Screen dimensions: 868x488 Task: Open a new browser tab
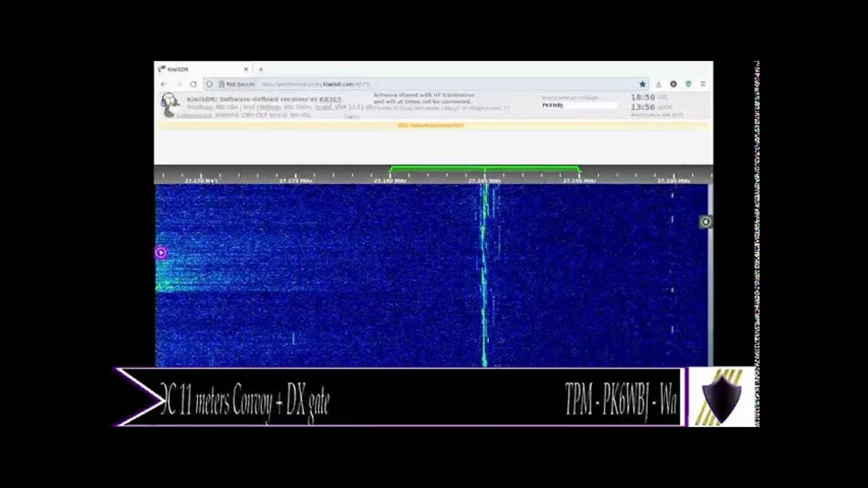(260, 69)
